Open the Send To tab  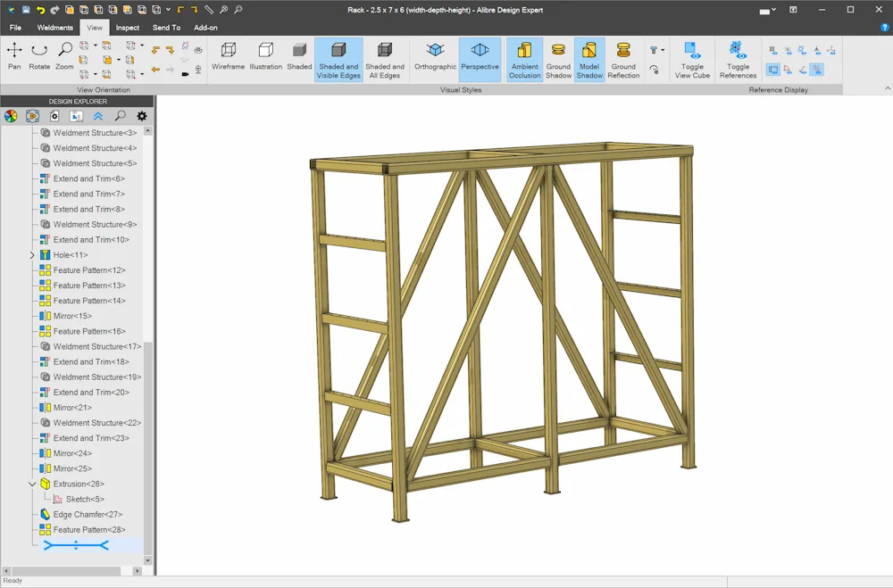(x=166, y=28)
